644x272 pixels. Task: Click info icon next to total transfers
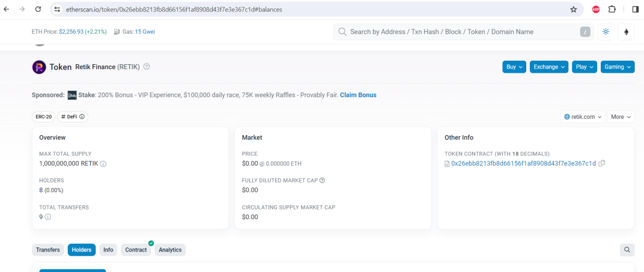click(x=47, y=217)
